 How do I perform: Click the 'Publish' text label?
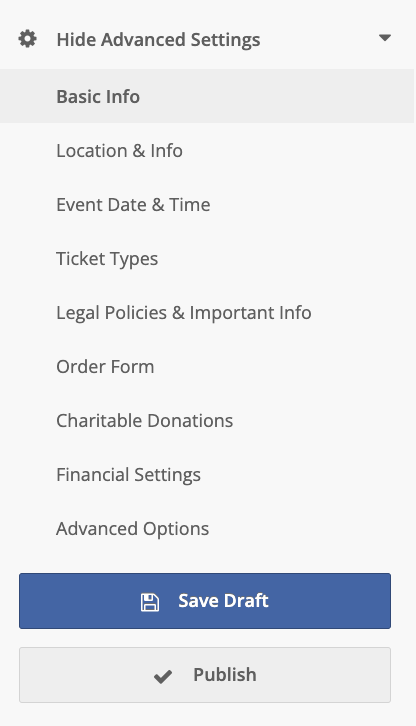(225, 675)
